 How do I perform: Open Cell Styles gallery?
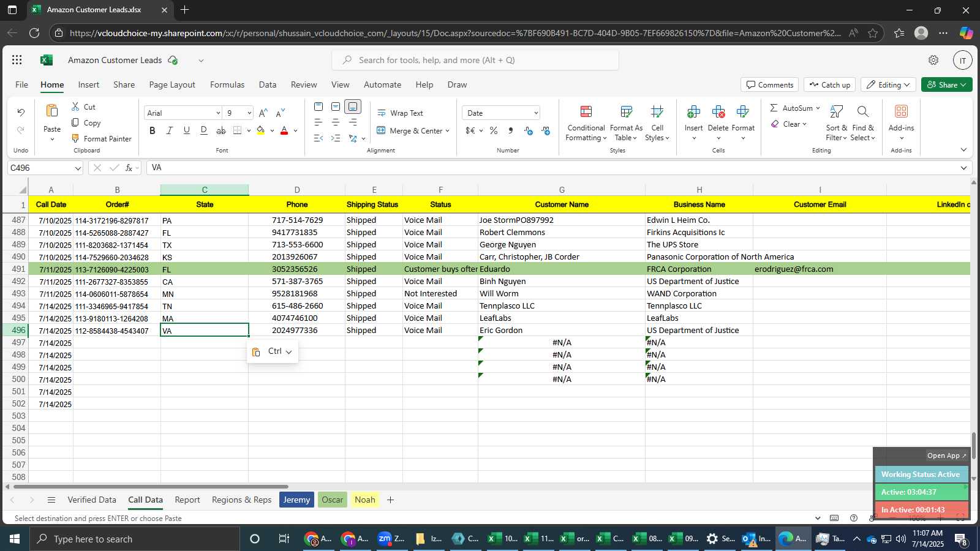(657, 123)
